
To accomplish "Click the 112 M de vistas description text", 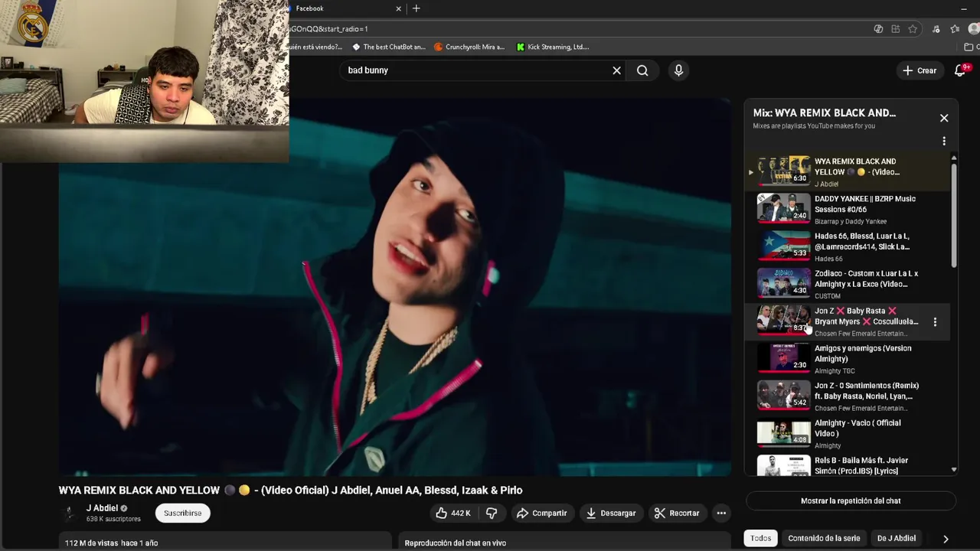I will click(x=111, y=543).
